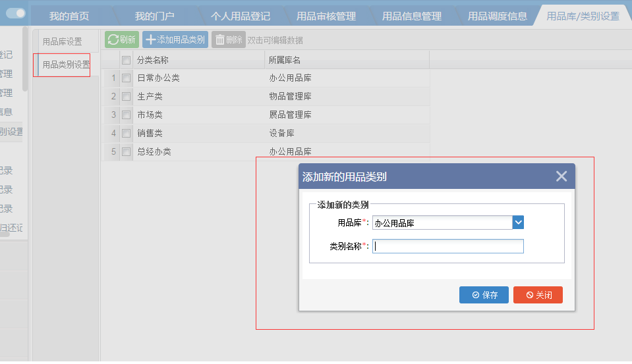Click the 类别名称 text input field
This screenshot has height=364, width=632.
click(447, 246)
